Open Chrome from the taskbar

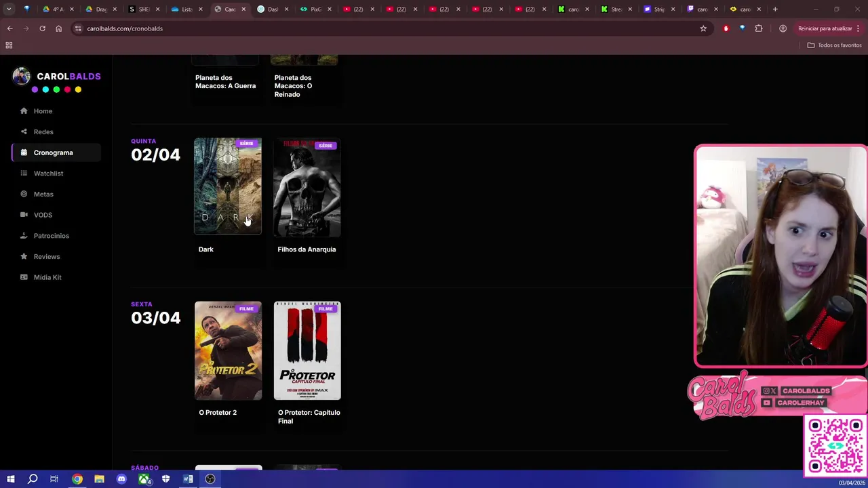click(x=77, y=479)
